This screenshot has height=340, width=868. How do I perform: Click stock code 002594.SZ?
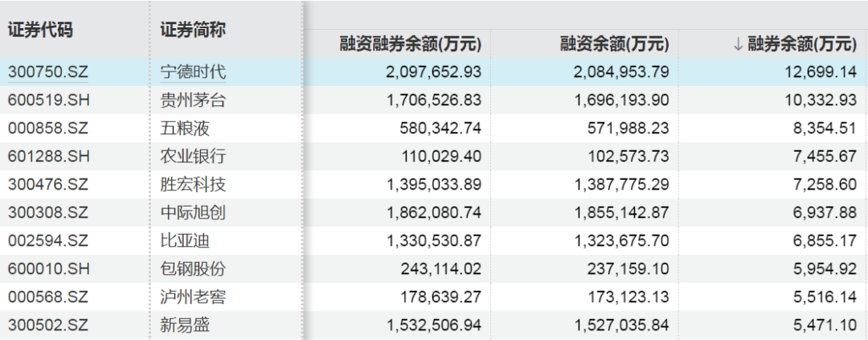pyautogui.click(x=48, y=240)
